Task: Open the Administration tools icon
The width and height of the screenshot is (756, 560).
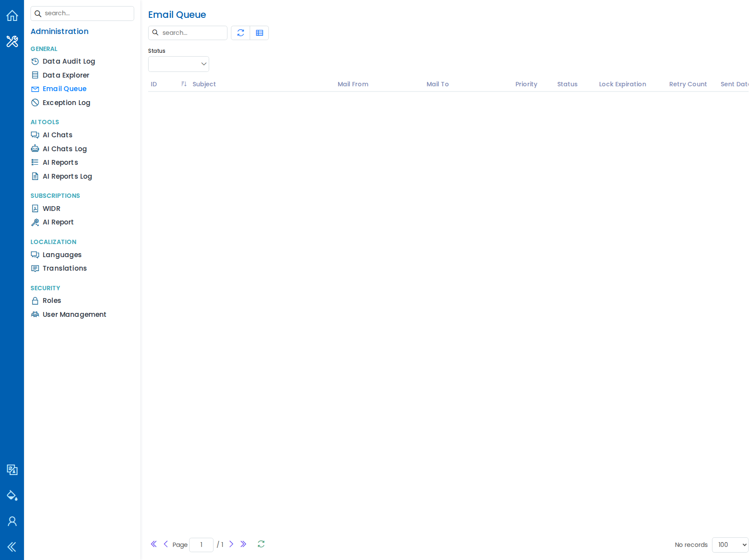Action: (12, 41)
